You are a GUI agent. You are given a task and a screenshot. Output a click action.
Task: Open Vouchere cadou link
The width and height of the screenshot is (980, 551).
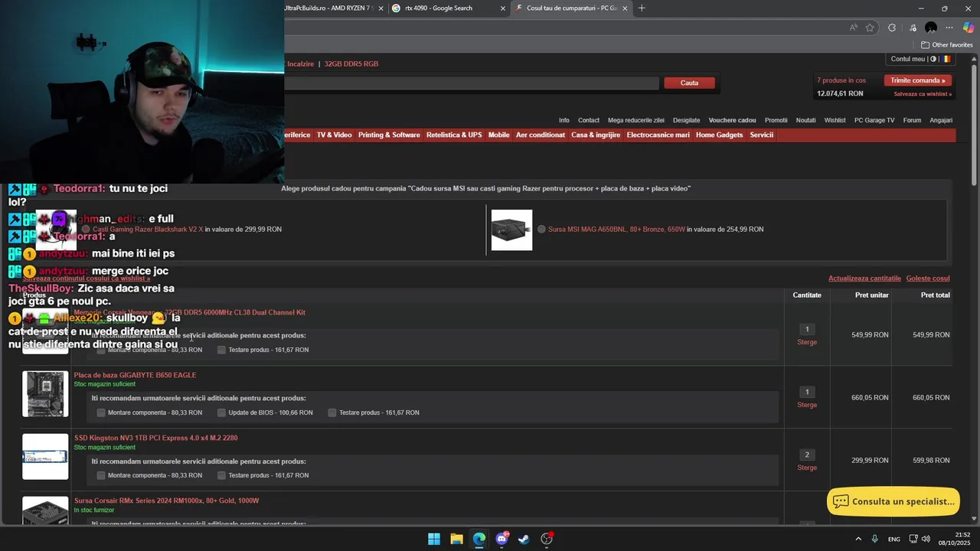pos(732,120)
